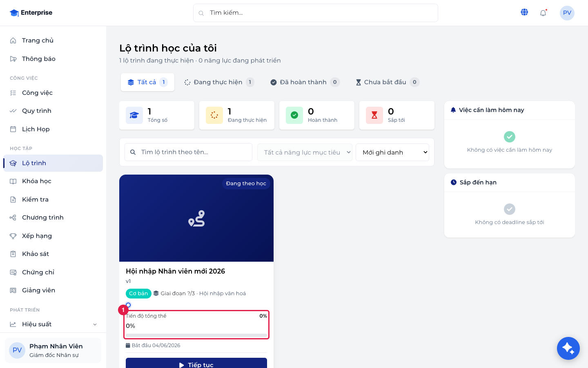
Task: Select the Đã hoàn thành tab
Action: [305, 82]
